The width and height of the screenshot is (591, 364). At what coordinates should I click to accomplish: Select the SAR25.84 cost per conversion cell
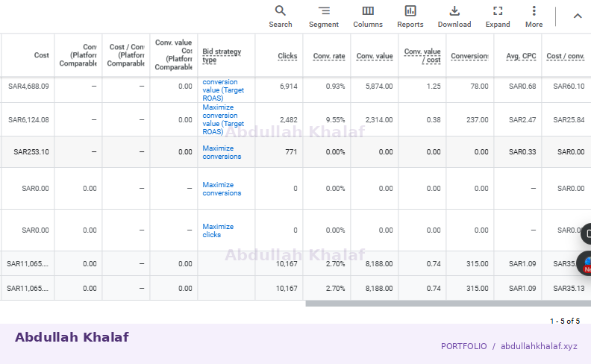pyautogui.click(x=569, y=120)
